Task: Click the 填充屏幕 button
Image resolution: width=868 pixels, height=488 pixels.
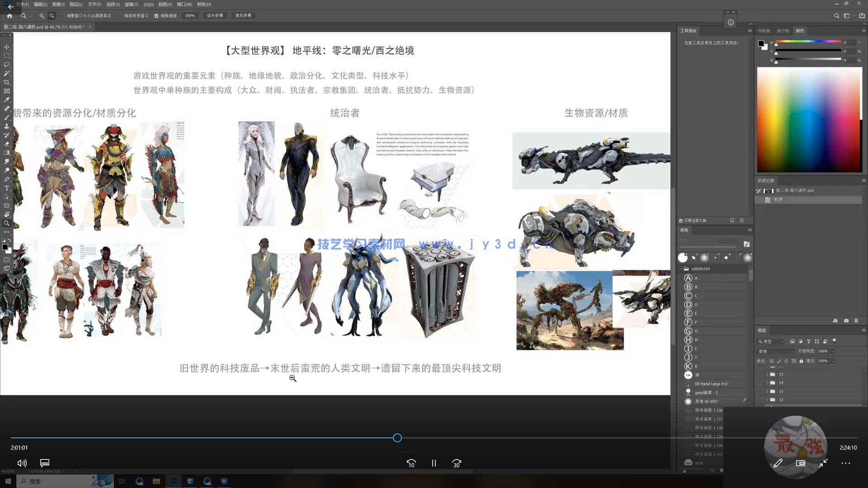Action: tap(244, 15)
